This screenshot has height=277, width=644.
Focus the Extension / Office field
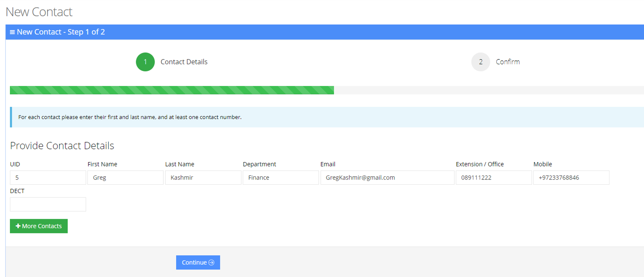[x=493, y=178]
